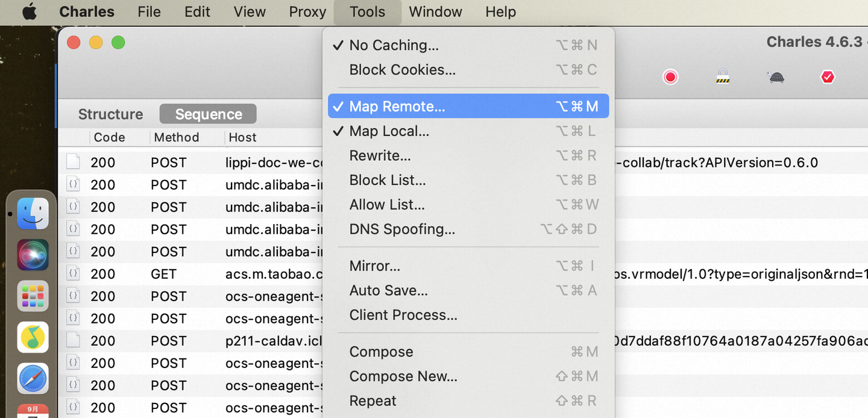Screen dimensions: 868x418
Task: Click the red record session icon
Action: tap(670, 77)
